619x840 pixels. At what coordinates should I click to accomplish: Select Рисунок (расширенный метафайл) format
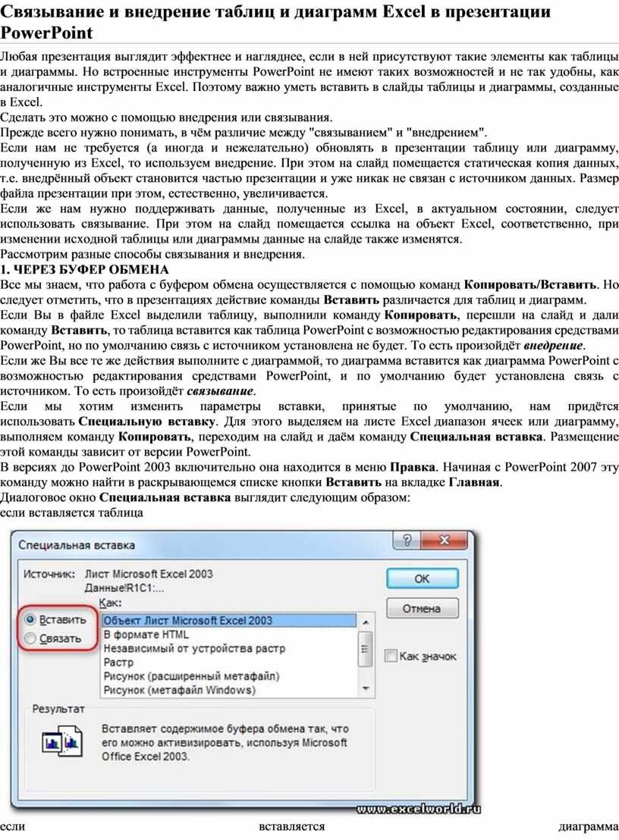click(229, 676)
